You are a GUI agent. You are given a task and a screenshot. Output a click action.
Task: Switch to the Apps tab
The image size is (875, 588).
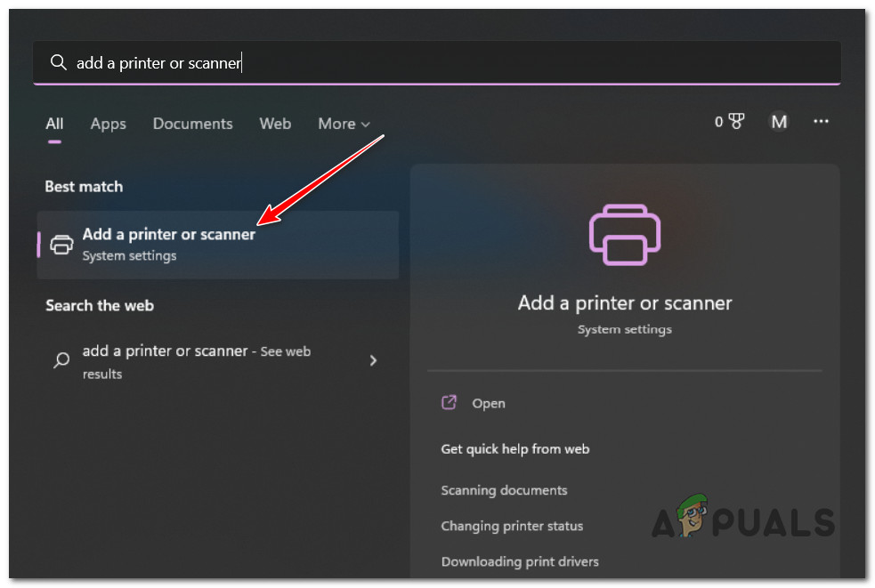[x=108, y=124]
